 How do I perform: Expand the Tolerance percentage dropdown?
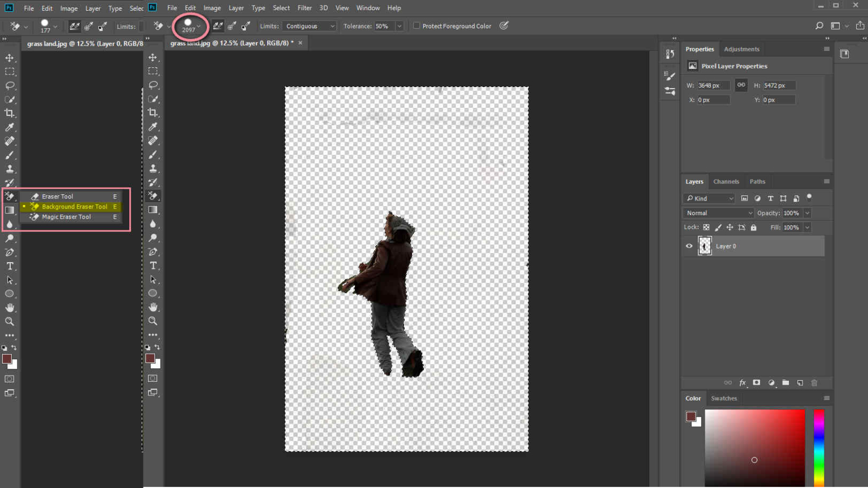click(x=400, y=26)
